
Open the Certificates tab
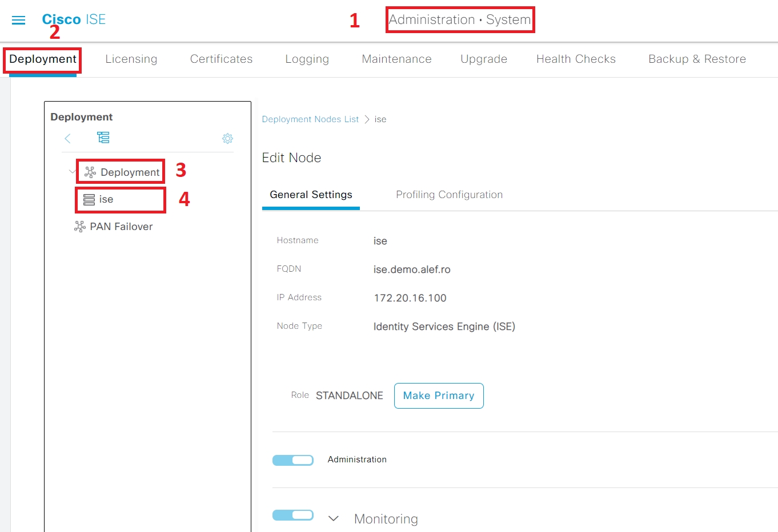click(221, 59)
